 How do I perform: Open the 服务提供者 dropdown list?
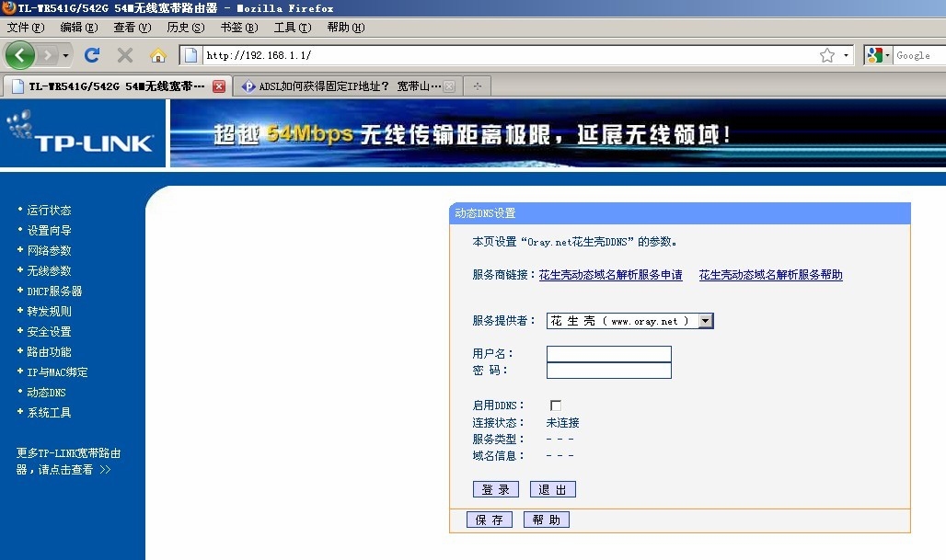pos(629,321)
